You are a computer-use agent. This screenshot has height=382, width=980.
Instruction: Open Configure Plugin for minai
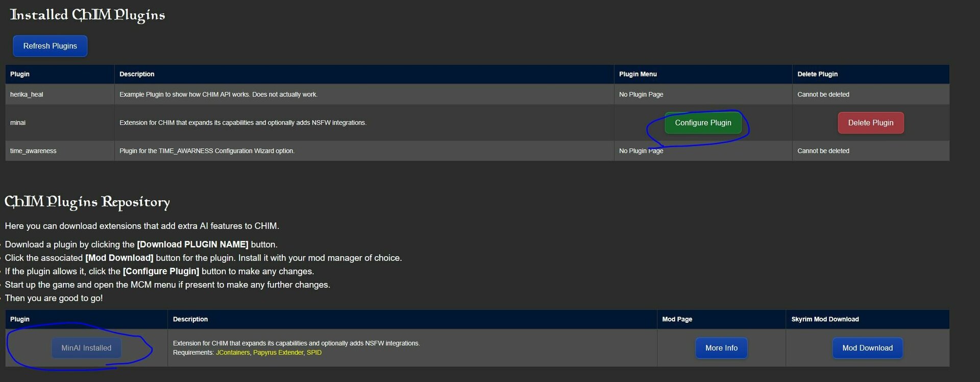[703, 123]
